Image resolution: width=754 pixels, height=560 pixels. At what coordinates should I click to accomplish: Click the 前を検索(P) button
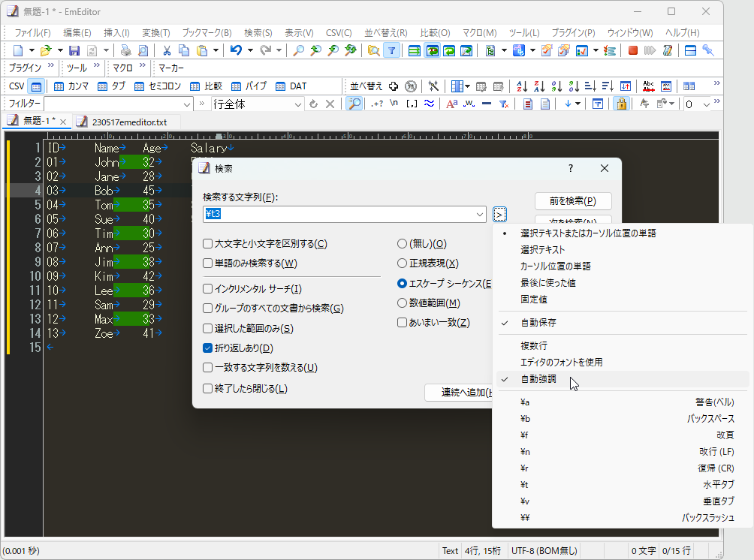[573, 201]
